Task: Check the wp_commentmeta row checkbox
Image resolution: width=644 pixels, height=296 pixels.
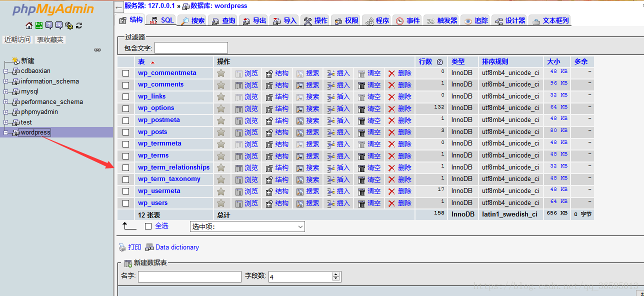Action: [126, 73]
